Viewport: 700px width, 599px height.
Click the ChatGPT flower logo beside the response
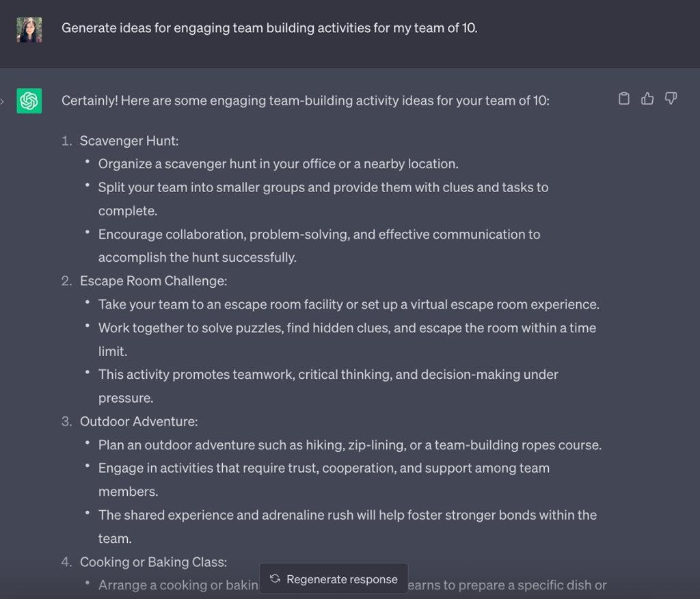pos(28,101)
